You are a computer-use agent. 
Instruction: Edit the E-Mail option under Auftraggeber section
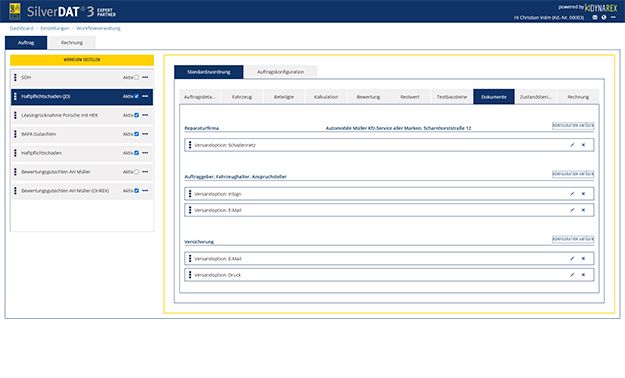[572, 210]
